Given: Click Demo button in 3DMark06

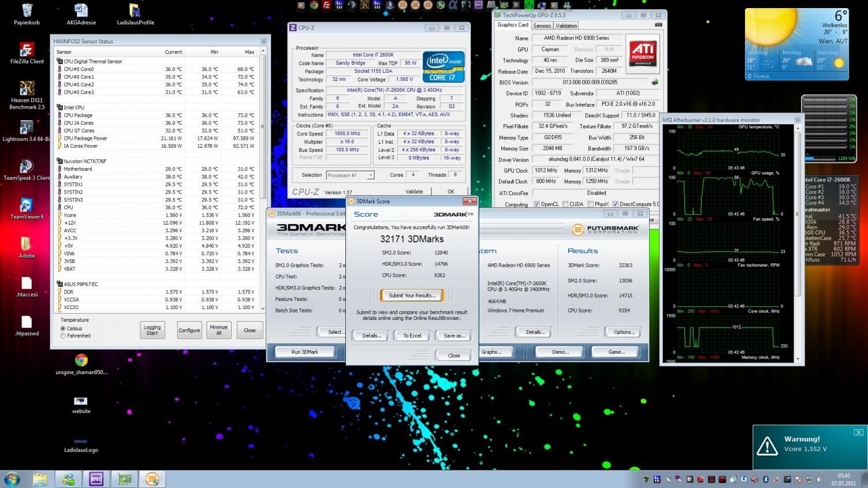Looking at the screenshot, I should tap(560, 352).
